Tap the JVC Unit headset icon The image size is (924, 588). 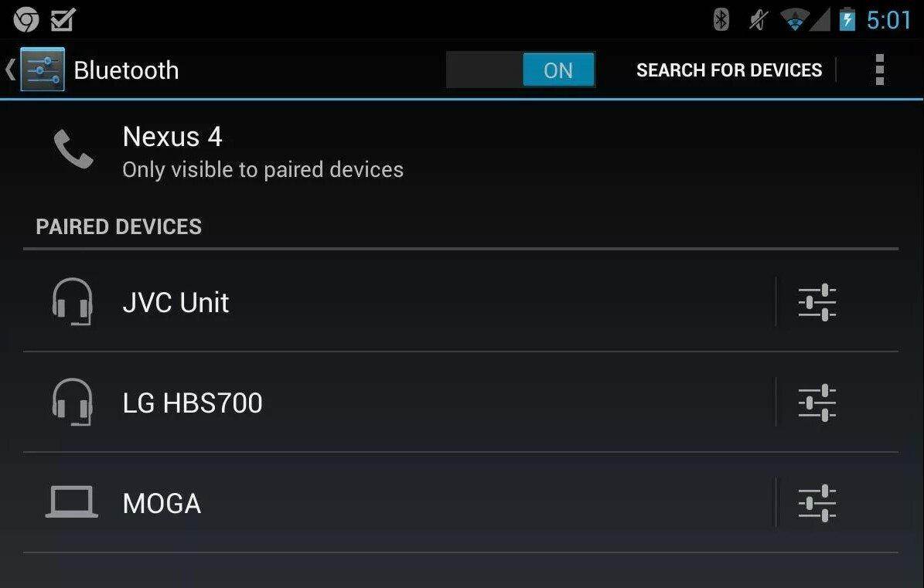[72, 302]
